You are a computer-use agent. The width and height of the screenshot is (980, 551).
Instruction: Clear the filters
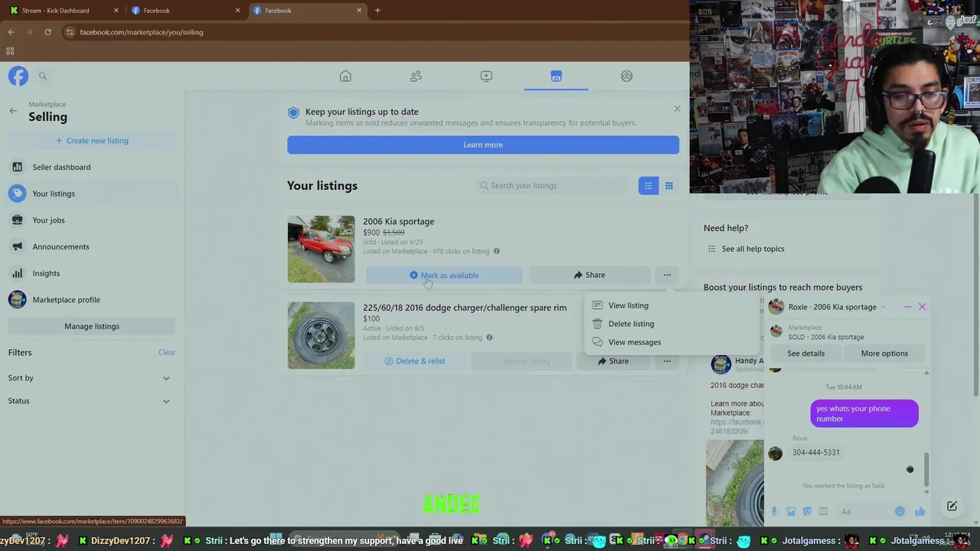click(167, 353)
